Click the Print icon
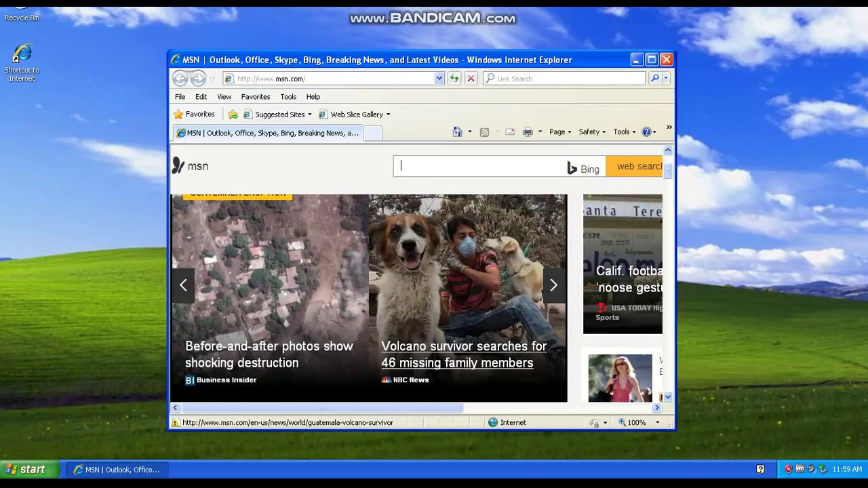The width and height of the screenshot is (868, 488). [528, 132]
